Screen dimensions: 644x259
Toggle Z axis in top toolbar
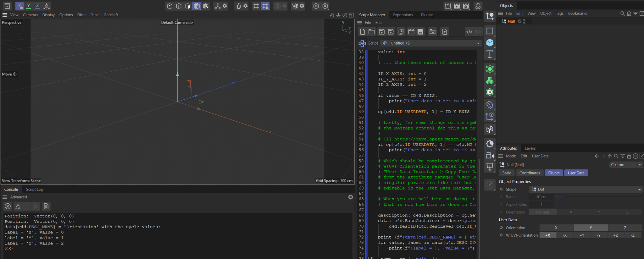pos(37,6)
